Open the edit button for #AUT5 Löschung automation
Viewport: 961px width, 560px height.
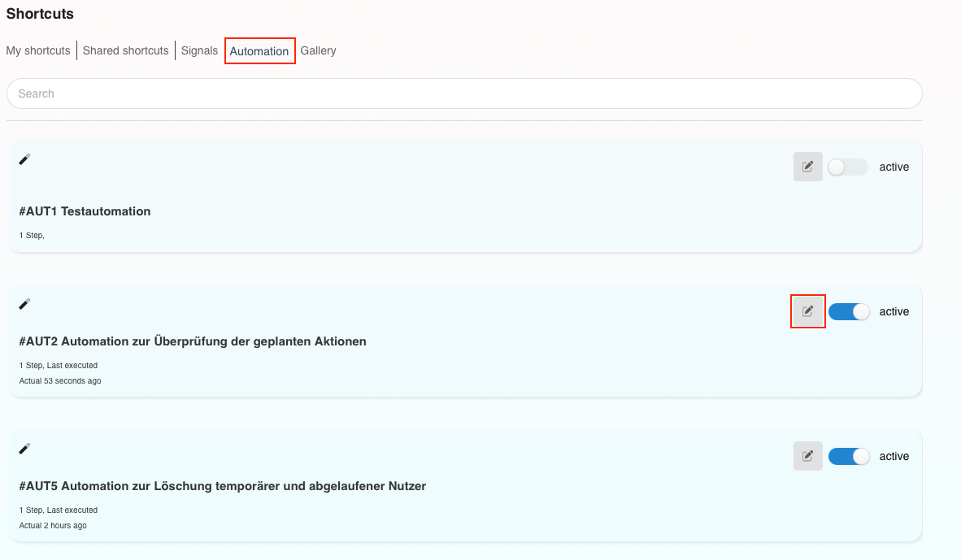tap(808, 456)
